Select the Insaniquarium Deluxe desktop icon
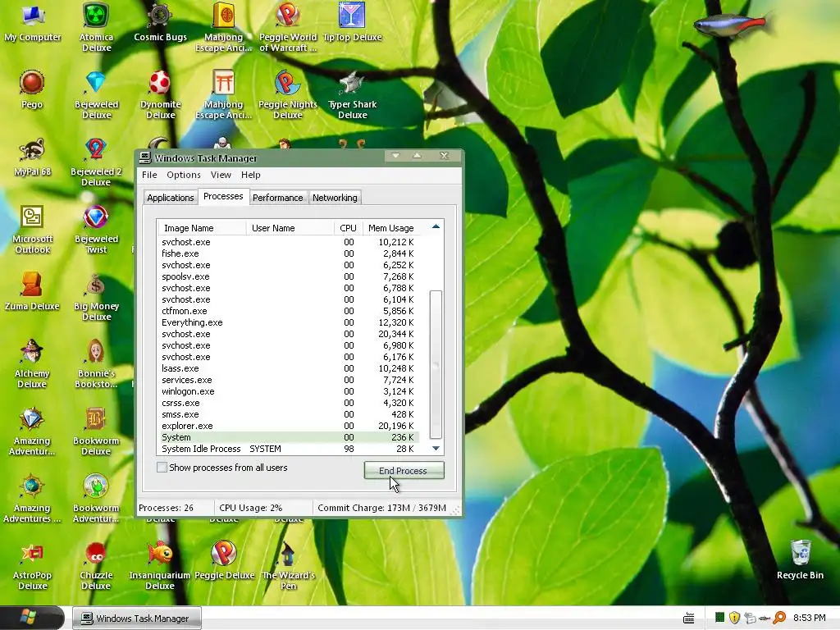 [160, 566]
